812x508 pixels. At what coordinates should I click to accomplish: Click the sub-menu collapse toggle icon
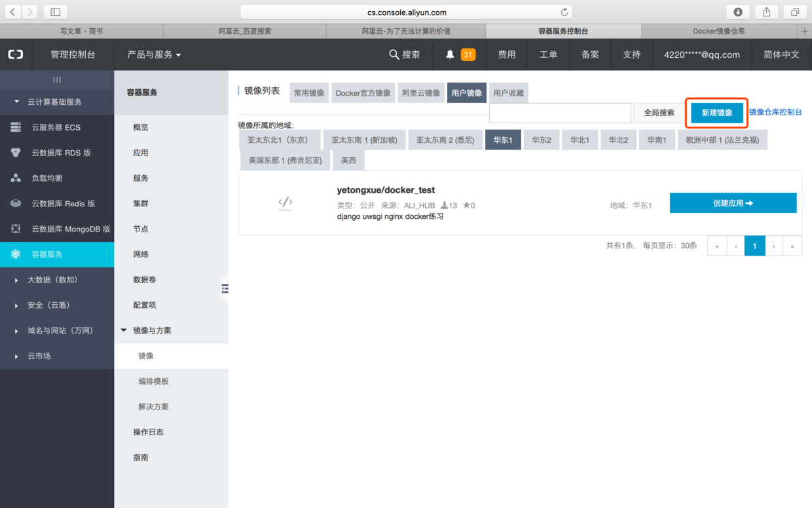click(x=225, y=288)
